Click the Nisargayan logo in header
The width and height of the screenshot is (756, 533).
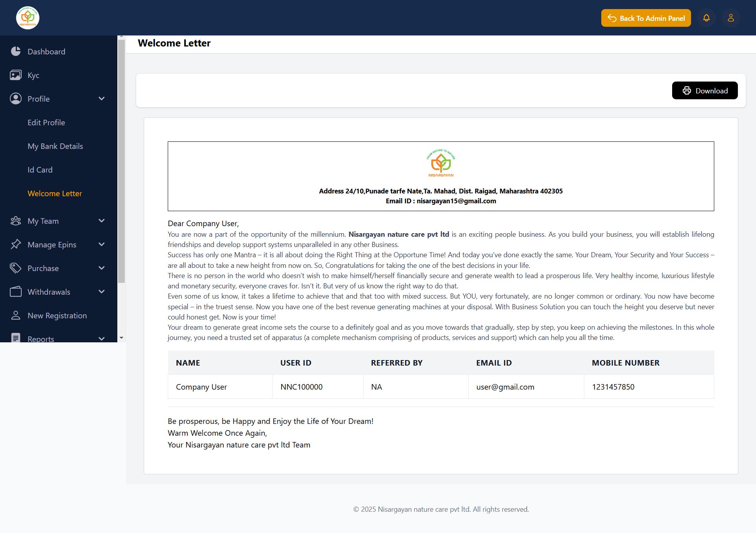pyautogui.click(x=28, y=18)
